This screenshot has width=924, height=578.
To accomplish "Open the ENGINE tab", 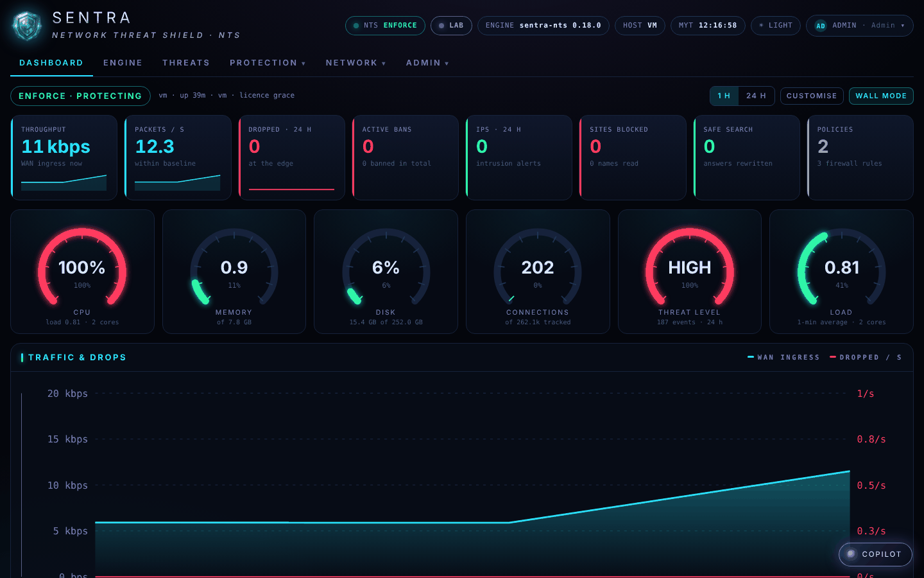I will pyautogui.click(x=123, y=63).
